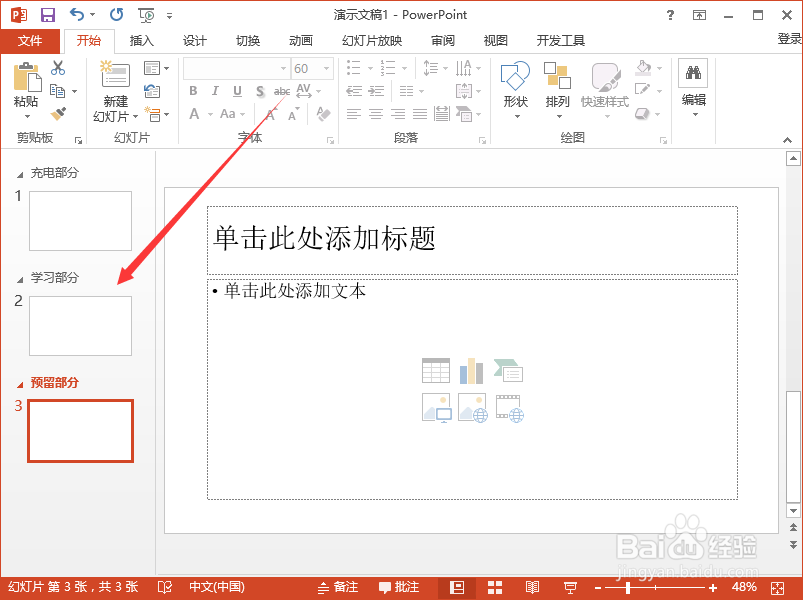Screen dimensions: 803x600
Task: Switch to Slide Sorter view in status bar
Action: [495, 587]
